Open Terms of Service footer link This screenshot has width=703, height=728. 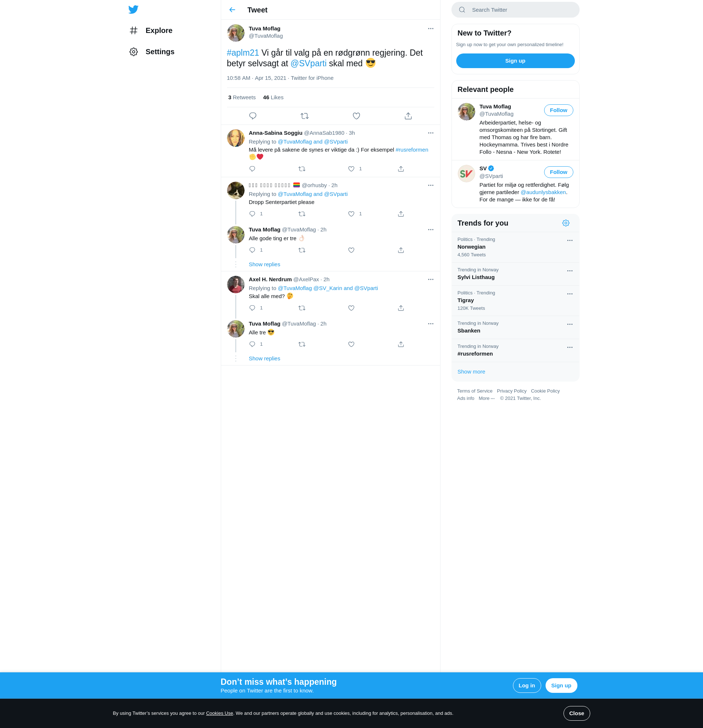pyautogui.click(x=475, y=391)
